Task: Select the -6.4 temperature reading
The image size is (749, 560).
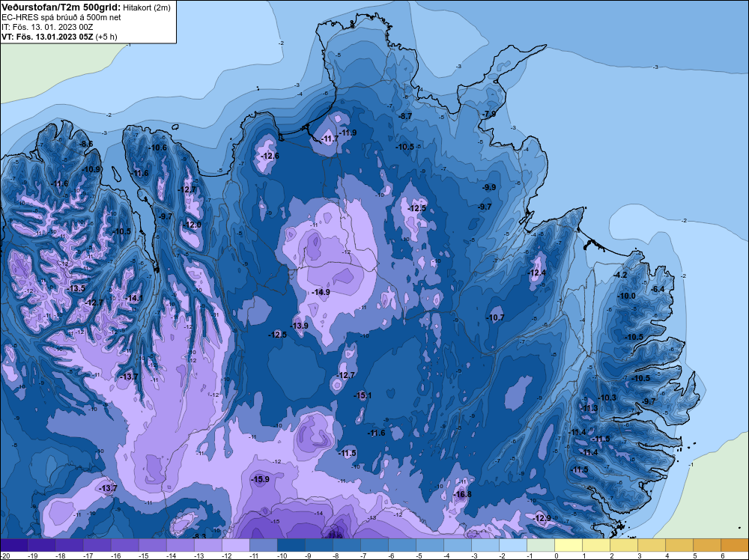Action: [658, 289]
